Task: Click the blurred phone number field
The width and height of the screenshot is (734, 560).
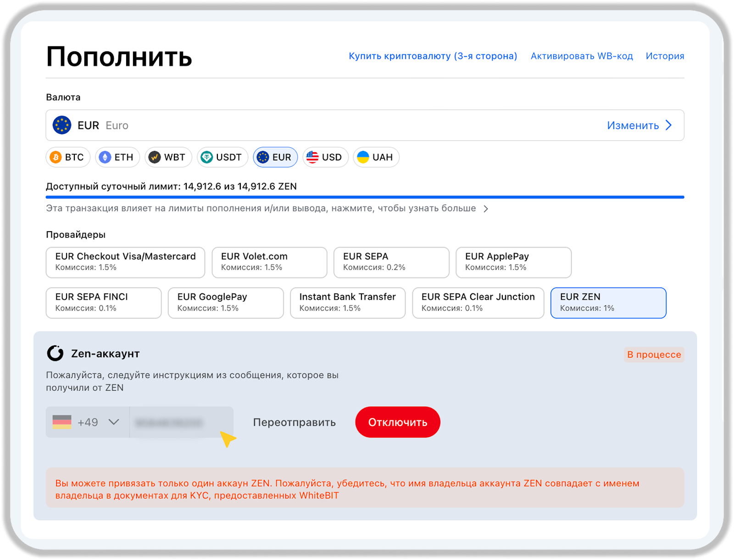Action: tap(181, 422)
